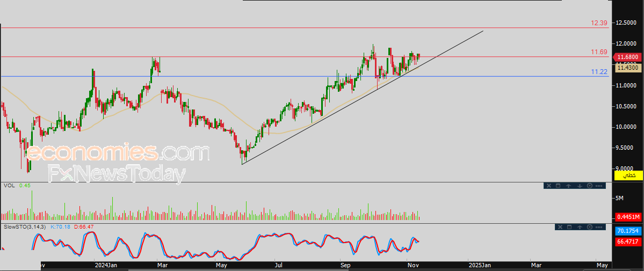Click the Sep date axis label
The width and height of the screenshot is (644, 271).
tap(345, 265)
